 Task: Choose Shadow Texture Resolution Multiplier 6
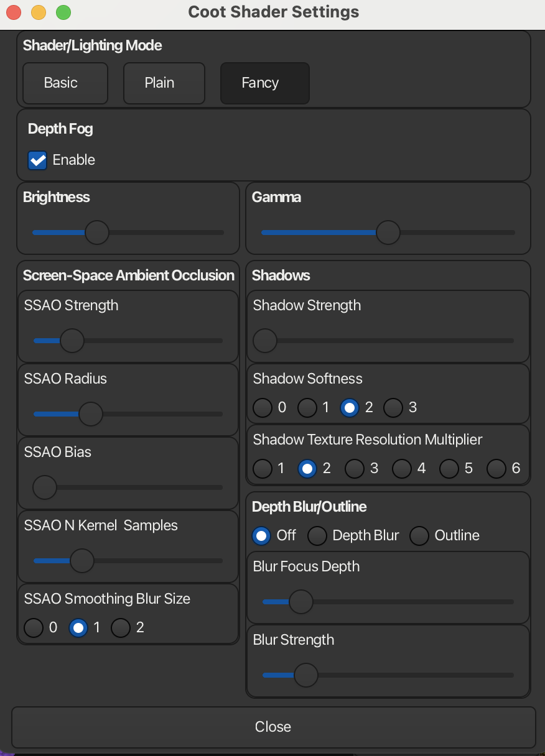496,469
